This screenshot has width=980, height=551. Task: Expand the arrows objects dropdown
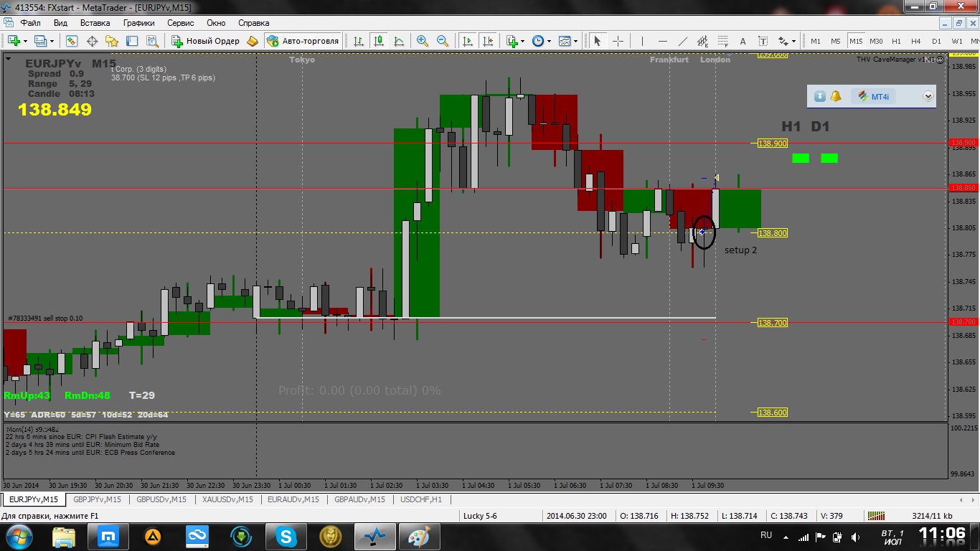coord(793,42)
